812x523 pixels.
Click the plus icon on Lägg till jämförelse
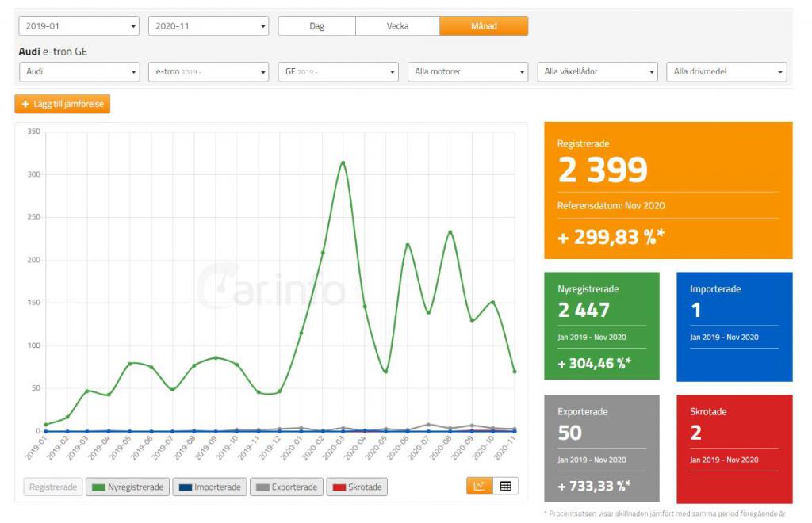[25, 104]
